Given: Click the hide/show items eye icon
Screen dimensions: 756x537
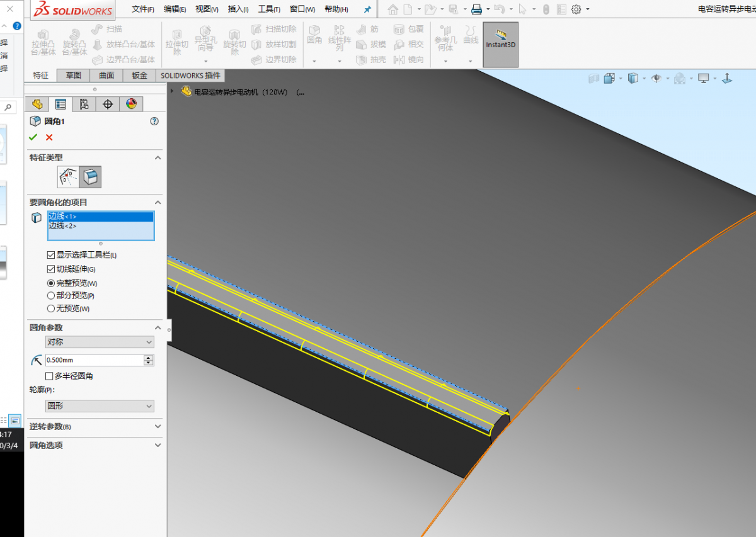Looking at the screenshot, I should (x=656, y=78).
